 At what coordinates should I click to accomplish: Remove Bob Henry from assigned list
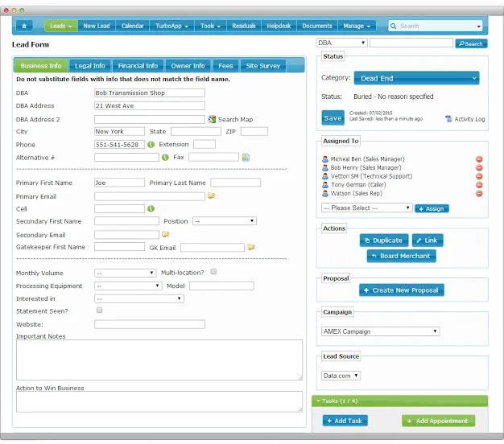(x=479, y=167)
